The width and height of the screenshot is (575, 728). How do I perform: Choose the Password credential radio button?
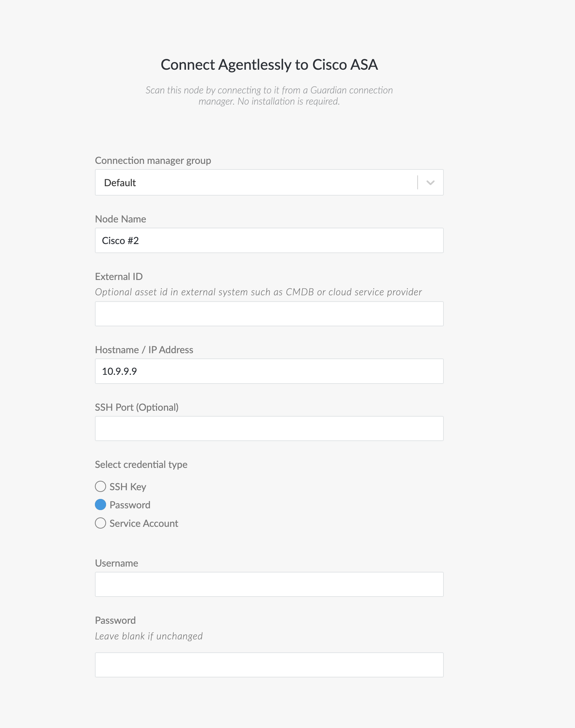tap(100, 505)
